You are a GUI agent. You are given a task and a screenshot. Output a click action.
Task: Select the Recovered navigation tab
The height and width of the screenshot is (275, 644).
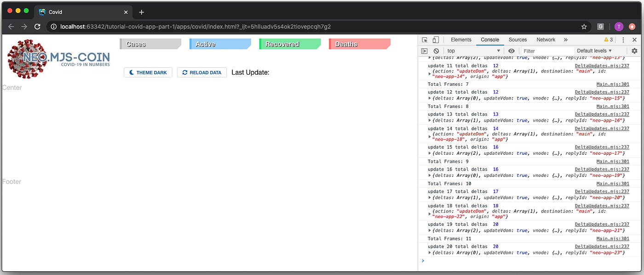tap(290, 44)
